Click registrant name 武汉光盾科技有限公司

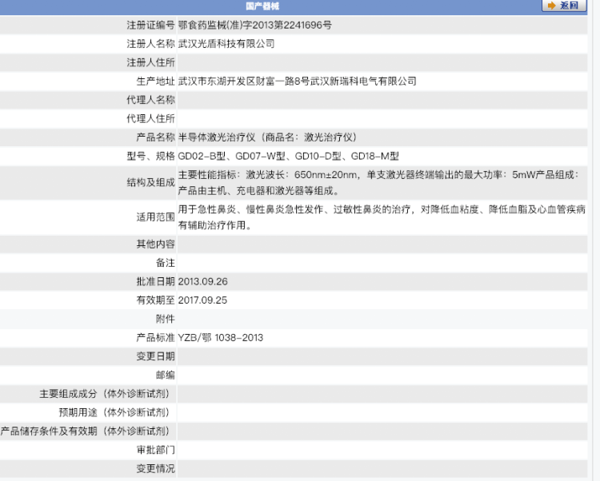point(226,43)
